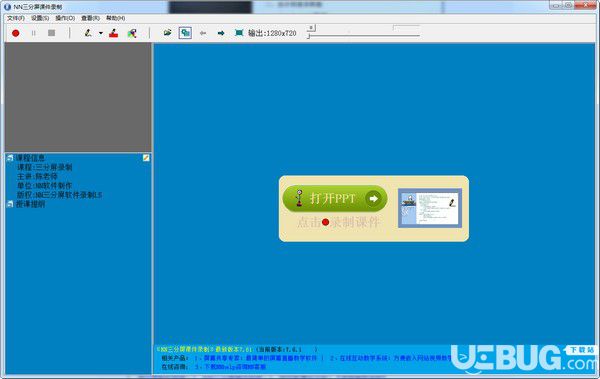Advance to next slide with right arrow
Screen dimensions: 600x379
point(221,33)
